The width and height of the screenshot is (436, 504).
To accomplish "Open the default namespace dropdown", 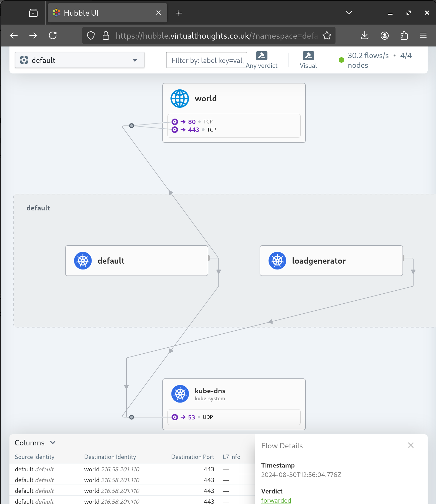I will (x=80, y=60).
